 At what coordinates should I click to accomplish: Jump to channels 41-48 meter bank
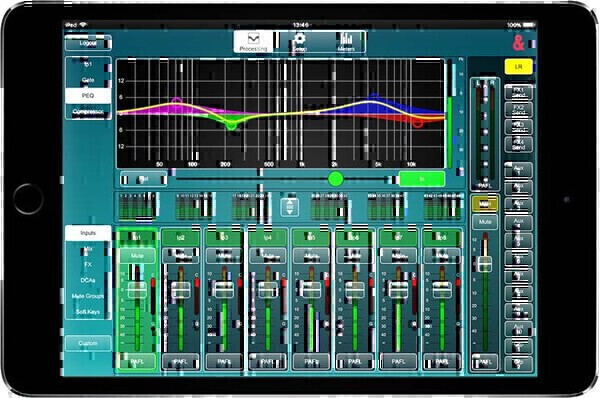pyautogui.click(x=442, y=207)
